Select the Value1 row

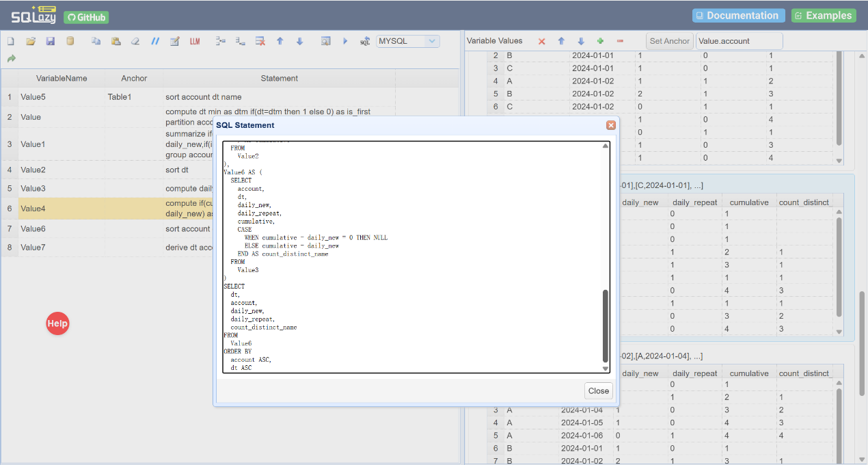[107, 144]
